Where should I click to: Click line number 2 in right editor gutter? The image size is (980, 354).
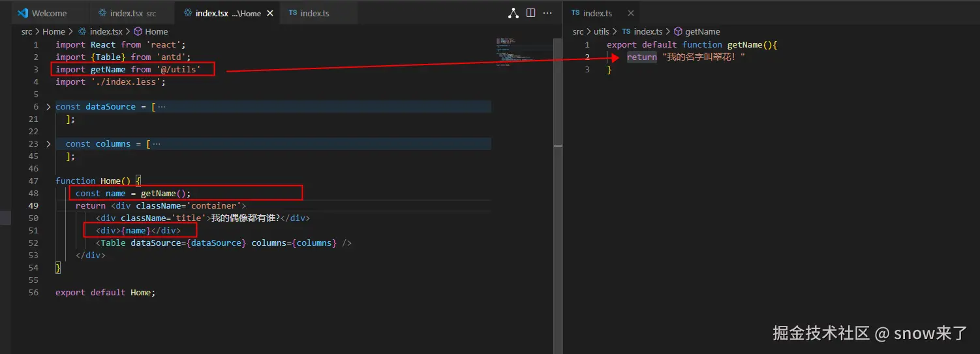coord(587,57)
